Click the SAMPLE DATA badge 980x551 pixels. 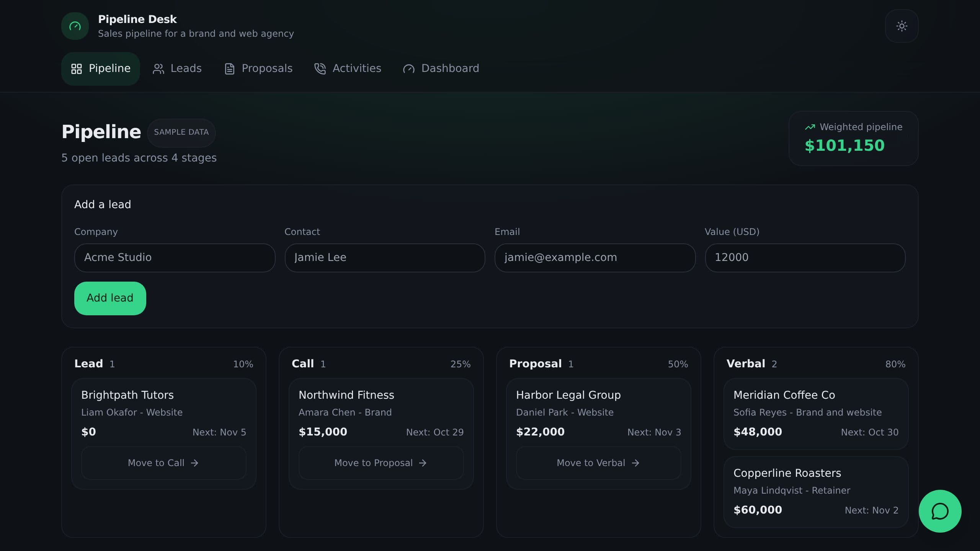(x=181, y=132)
